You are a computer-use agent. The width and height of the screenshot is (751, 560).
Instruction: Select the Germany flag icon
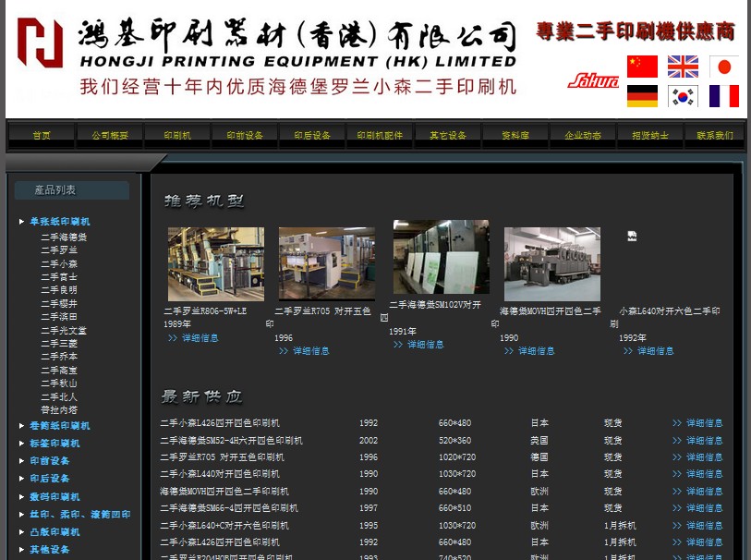coord(642,96)
